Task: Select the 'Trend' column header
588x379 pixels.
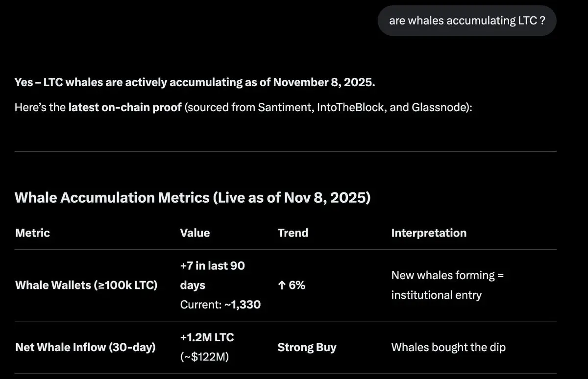Action: (x=293, y=233)
